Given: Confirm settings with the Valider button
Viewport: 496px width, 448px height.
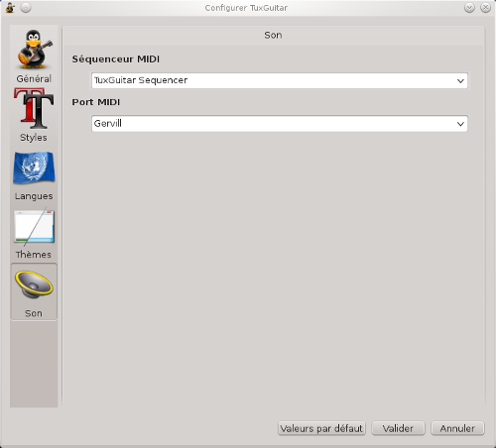Looking at the screenshot, I should pyautogui.click(x=398, y=428).
